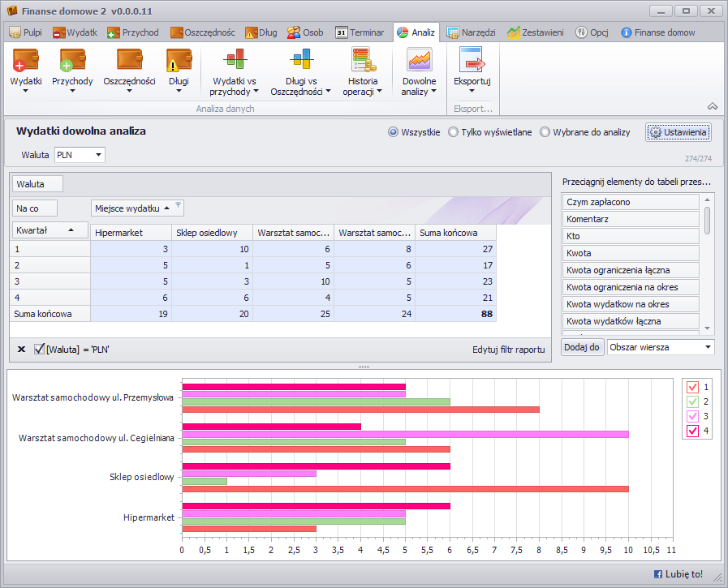Open the Przychody analysis wallet icon

[x=72, y=61]
